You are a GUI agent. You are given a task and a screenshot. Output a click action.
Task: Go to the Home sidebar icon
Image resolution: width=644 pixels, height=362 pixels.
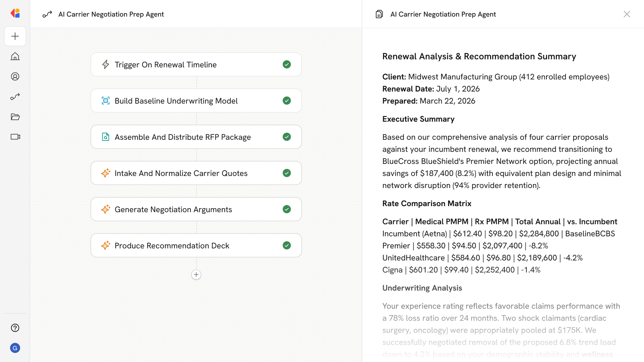[15, 56]
